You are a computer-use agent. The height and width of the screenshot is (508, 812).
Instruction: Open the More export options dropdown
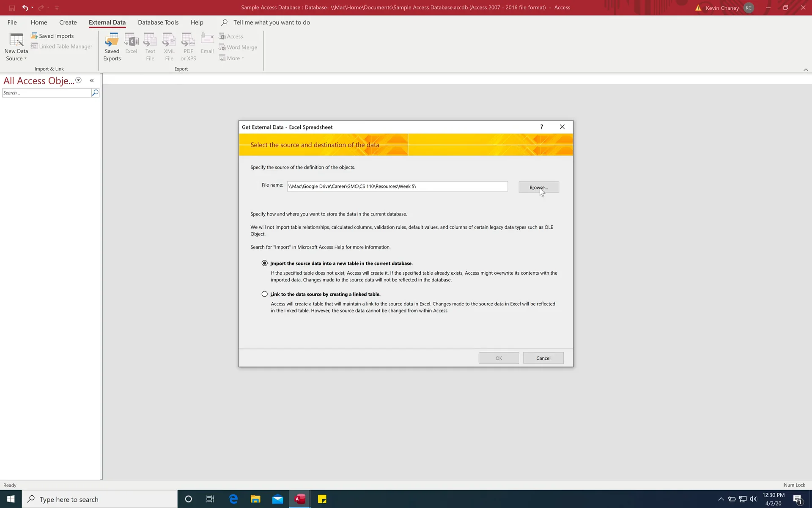pos(231,58)
